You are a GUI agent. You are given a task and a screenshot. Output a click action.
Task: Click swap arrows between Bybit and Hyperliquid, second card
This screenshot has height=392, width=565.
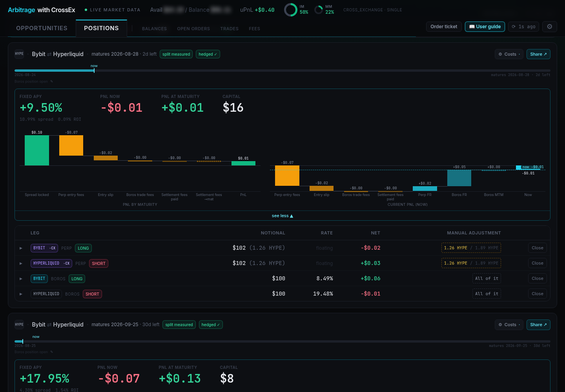49,325
